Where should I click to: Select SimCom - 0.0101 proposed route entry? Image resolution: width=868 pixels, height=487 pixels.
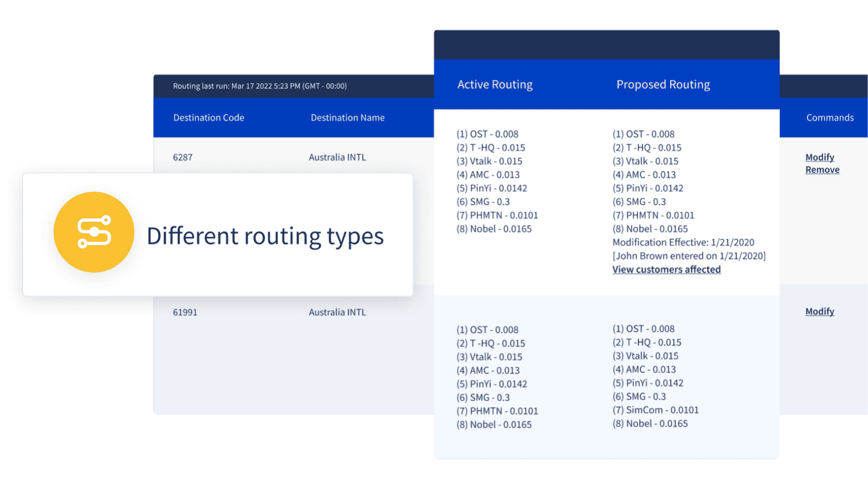(655, 410)
